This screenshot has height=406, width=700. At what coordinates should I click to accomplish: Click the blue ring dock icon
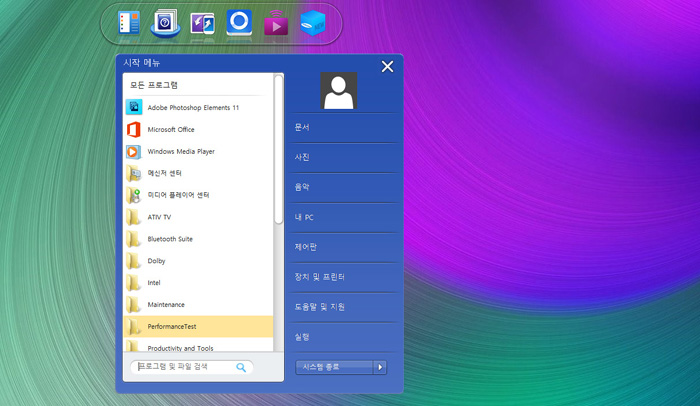point(239,22)
